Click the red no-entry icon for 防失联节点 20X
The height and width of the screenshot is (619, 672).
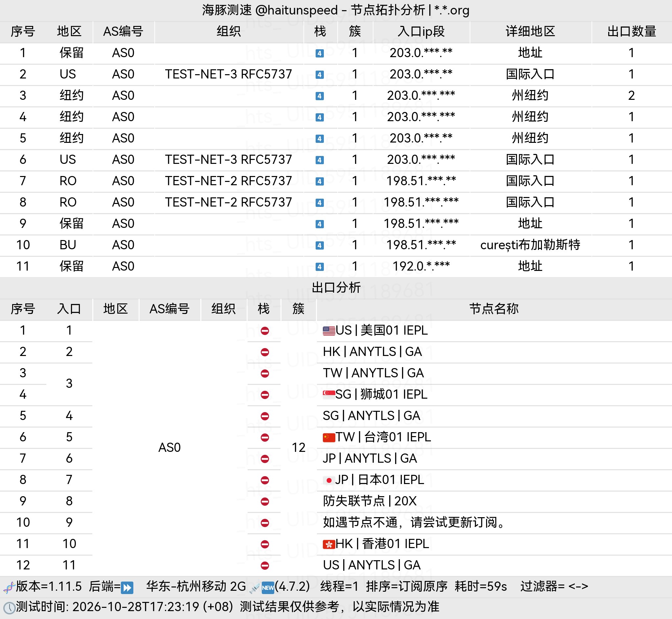pyautogui.click(x=265, y=501)
